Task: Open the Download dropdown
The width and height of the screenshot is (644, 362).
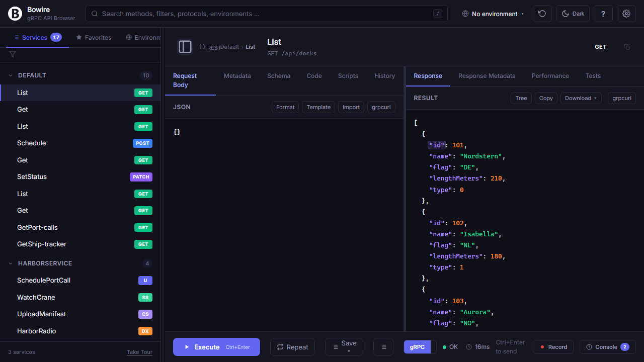Action: tap(581, 98)
